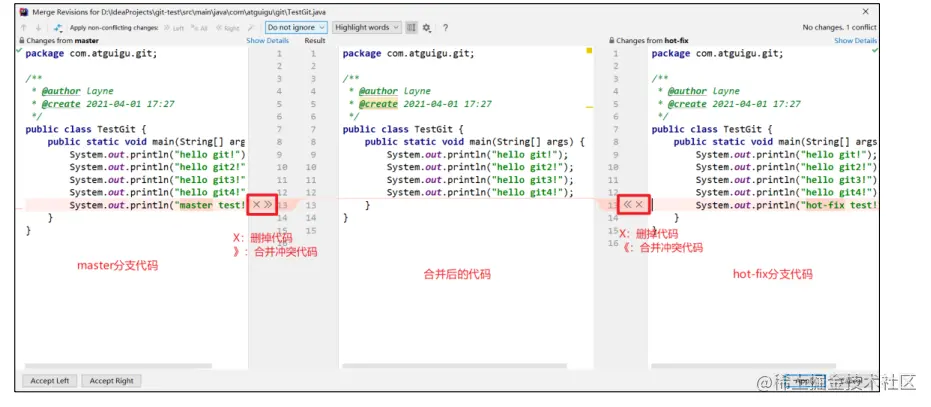Click the Accept Left button
The image size is (931, 407).
point(50,381)
